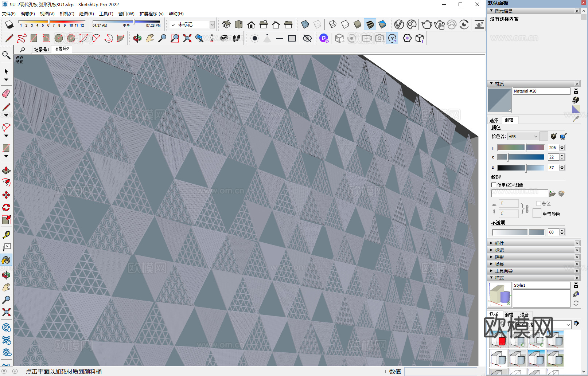Expand the 组件 panel
The width and height of the screenshot is (588, 376).
(499, 243)
